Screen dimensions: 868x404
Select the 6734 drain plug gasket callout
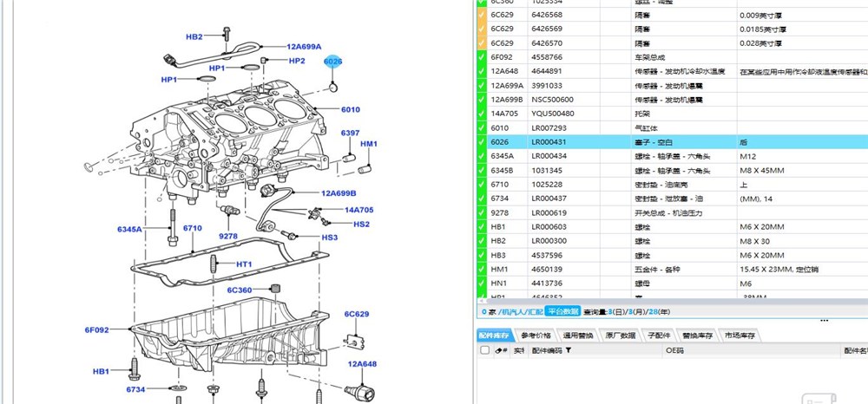tap(135, 389)
